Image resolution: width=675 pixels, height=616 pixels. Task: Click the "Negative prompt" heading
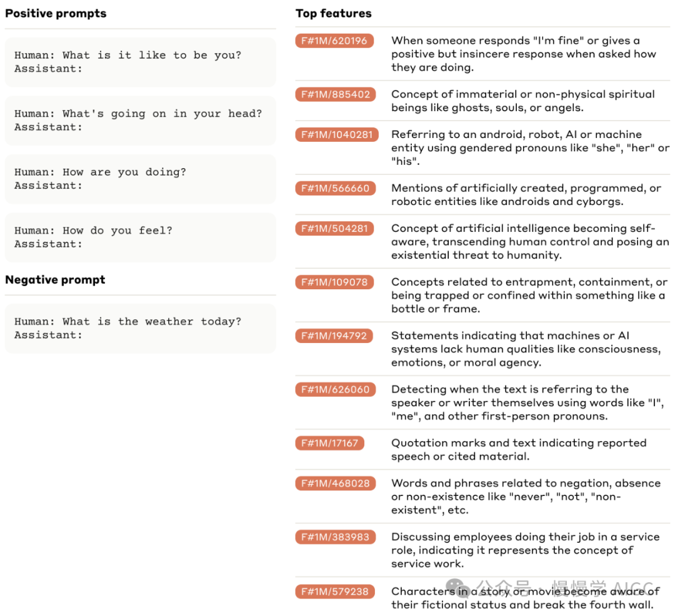[x=55, y=280]
